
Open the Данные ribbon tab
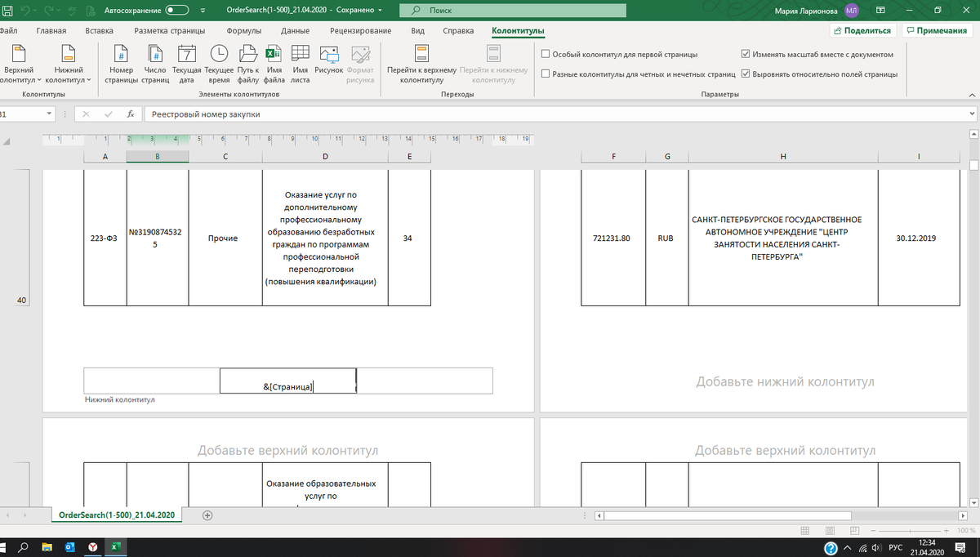click(x=295, y=31)
